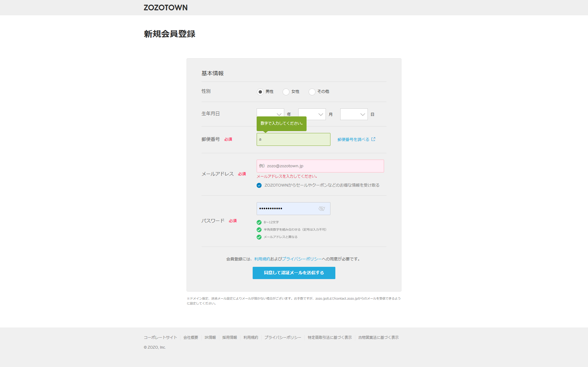Click the 数字で入力してください tooltip
Image resolution: width=588 pixels, height=367 pixels.
(281, 123)
